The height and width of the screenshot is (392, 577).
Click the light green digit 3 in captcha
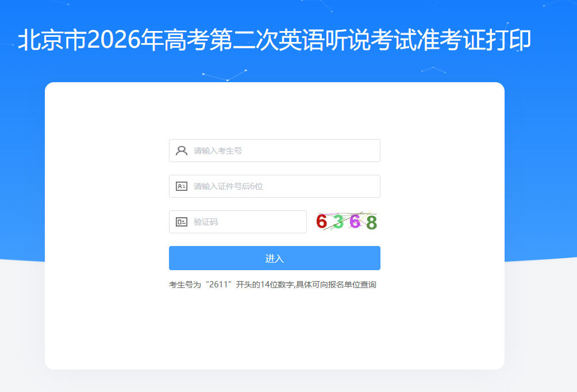338,222
